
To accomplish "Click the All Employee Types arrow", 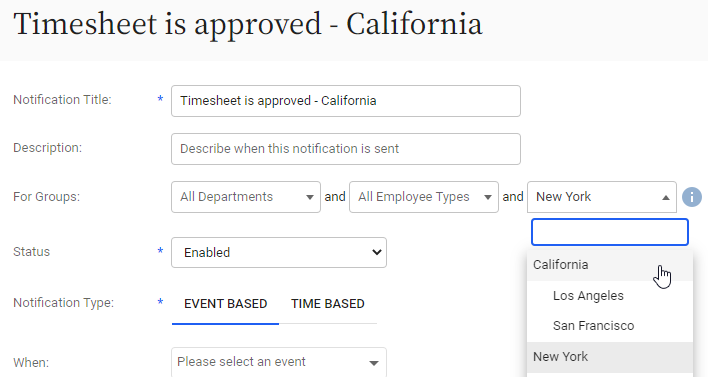I will coord(488,197).
